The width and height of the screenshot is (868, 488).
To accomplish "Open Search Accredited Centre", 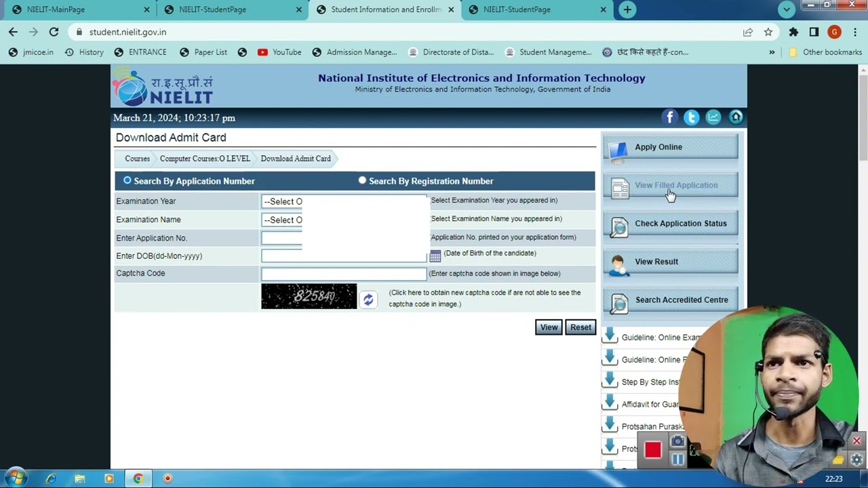I will pos(671,300).
